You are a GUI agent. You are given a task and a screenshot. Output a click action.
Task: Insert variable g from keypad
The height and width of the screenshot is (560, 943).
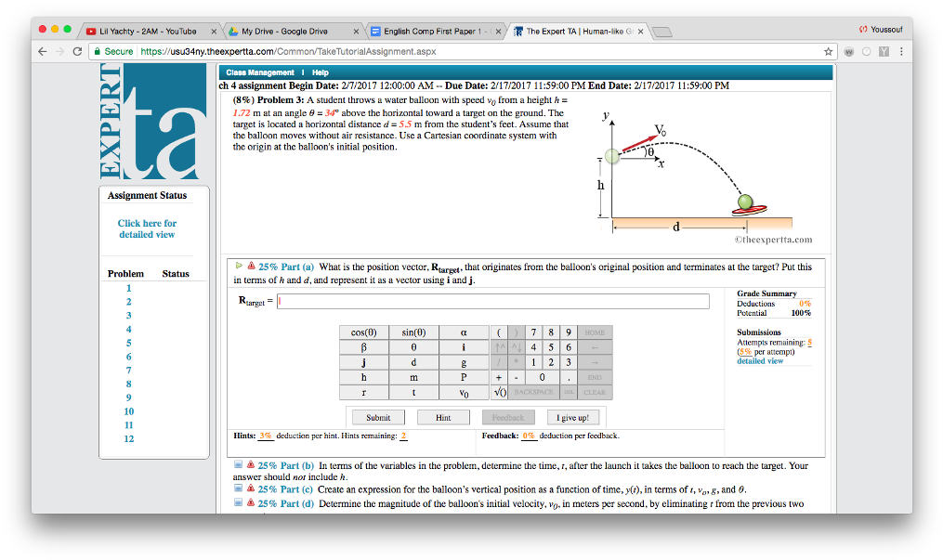point(464,362)
